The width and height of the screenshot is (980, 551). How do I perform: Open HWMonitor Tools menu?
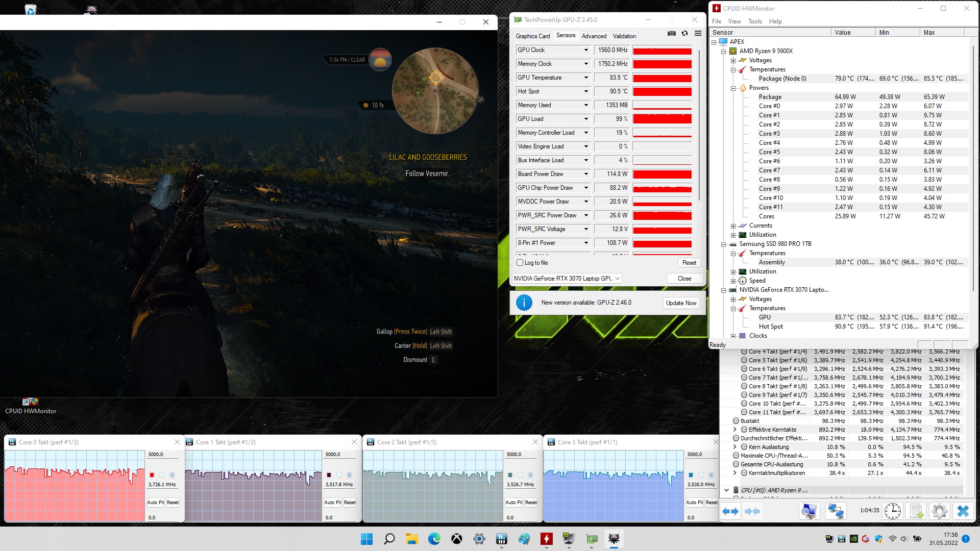(755, 21)
